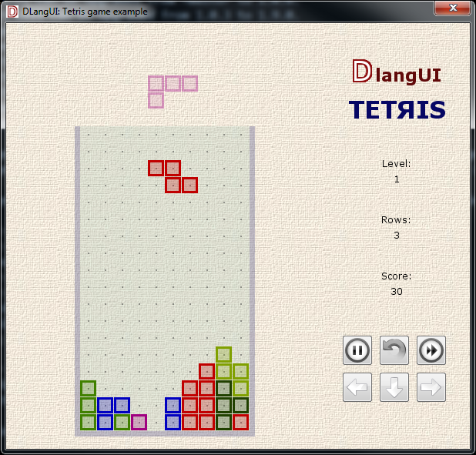This screenshot has height=455, width=476.
Task: Rotate the falling piece with the curved arrow
Action: (x=394, y=350)
